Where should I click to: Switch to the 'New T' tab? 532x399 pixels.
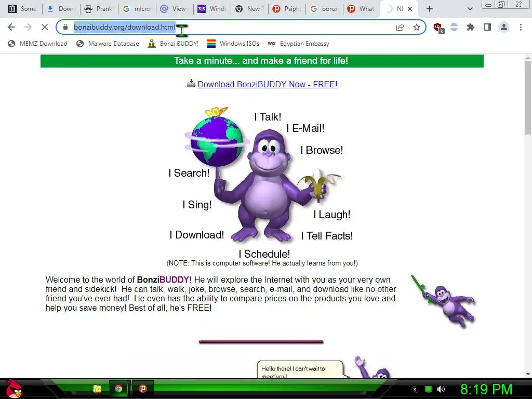(249, 9)
